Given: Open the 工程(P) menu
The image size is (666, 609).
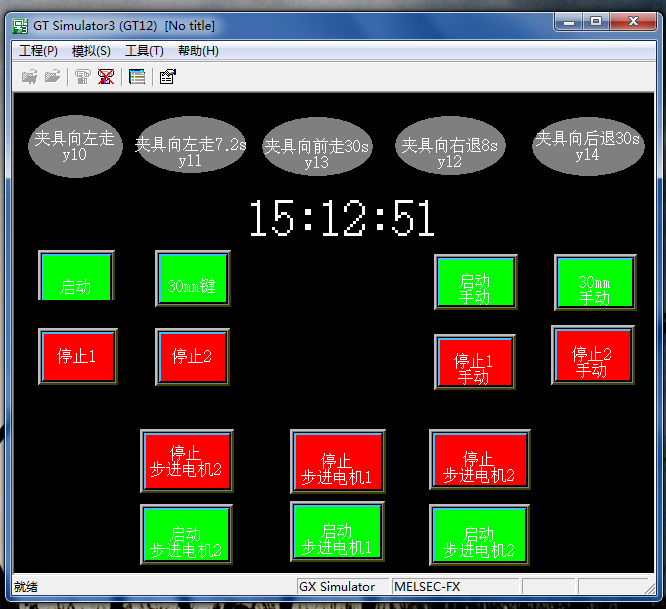Looking at the screenshot, I should pyautogui.click(x=38, y=51).
